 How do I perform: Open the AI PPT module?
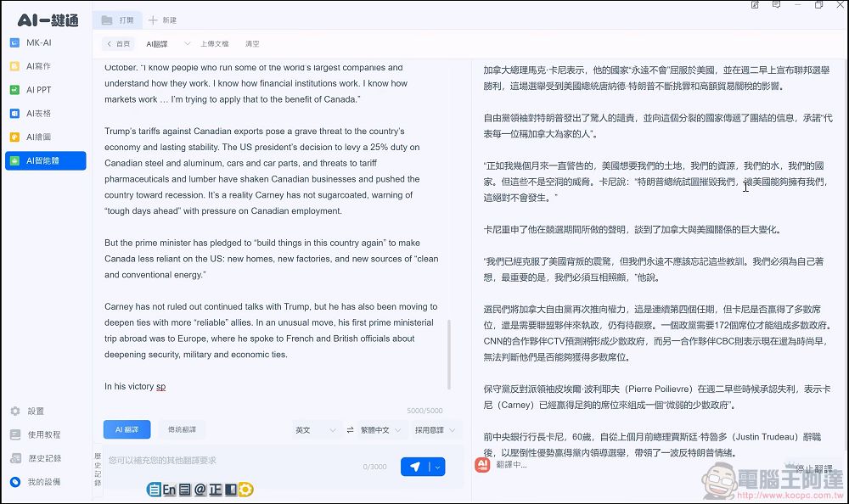46,90
